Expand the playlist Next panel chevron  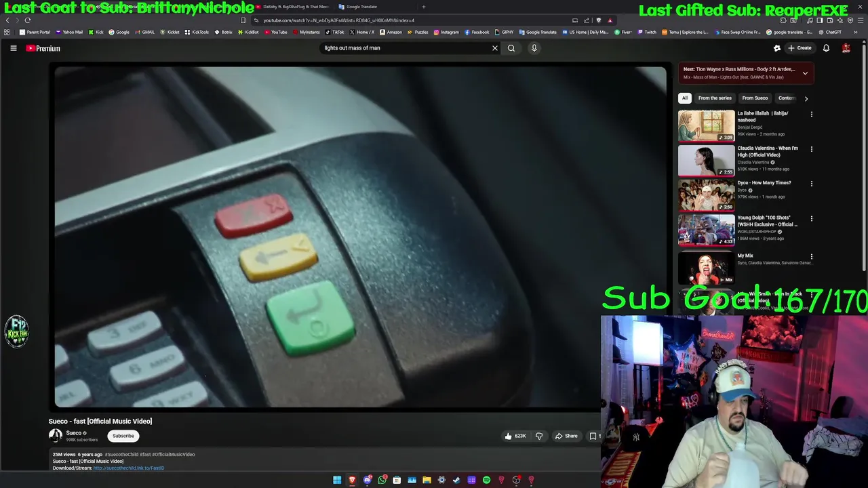(805, 73)
